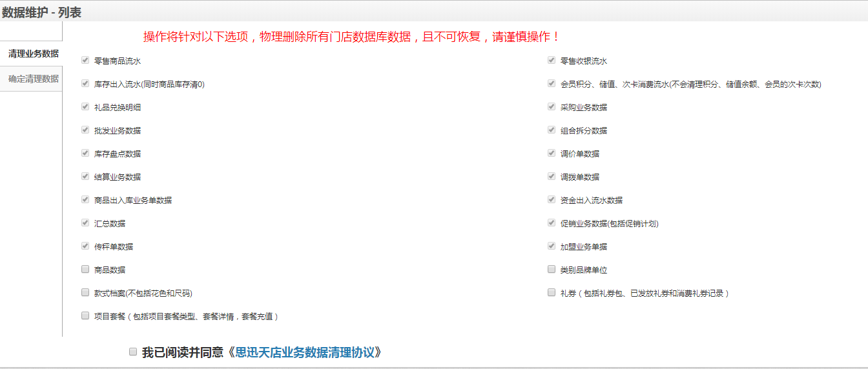The height and width of the screenshot is (369, 868).
Task: Check 款式档案(不包括花色和尺码) checkbox
Action: (85, 292)
